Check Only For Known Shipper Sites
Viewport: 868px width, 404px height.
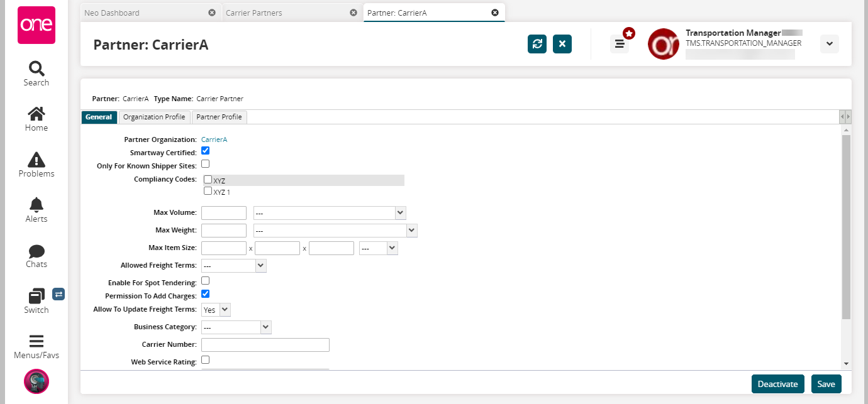click(205, 165)
